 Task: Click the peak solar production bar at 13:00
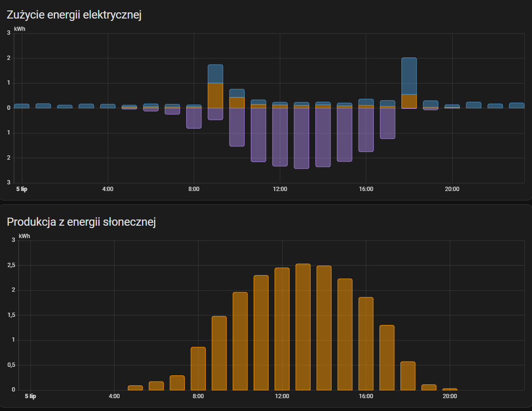[x=303, y=327]
